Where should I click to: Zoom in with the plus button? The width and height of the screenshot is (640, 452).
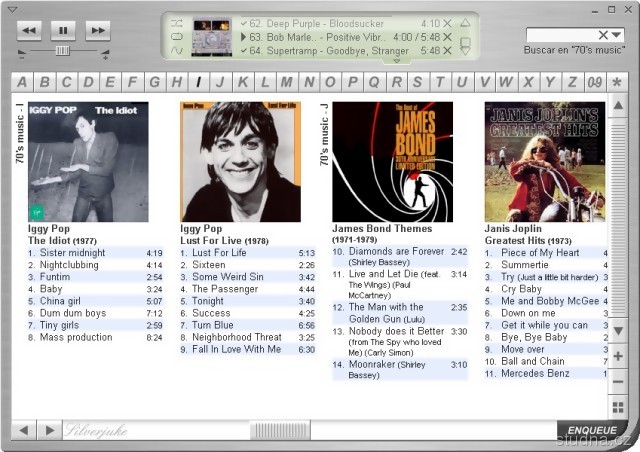click(x=618, y=356)
